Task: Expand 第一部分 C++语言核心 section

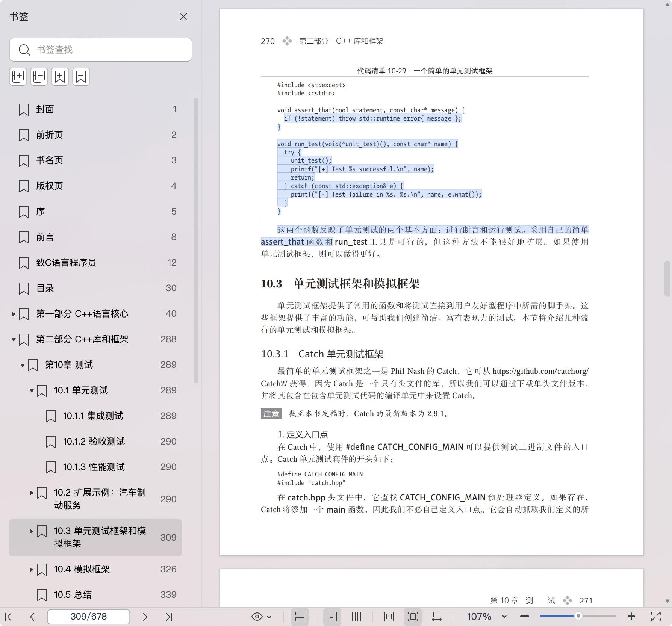Action: point(14,314)
